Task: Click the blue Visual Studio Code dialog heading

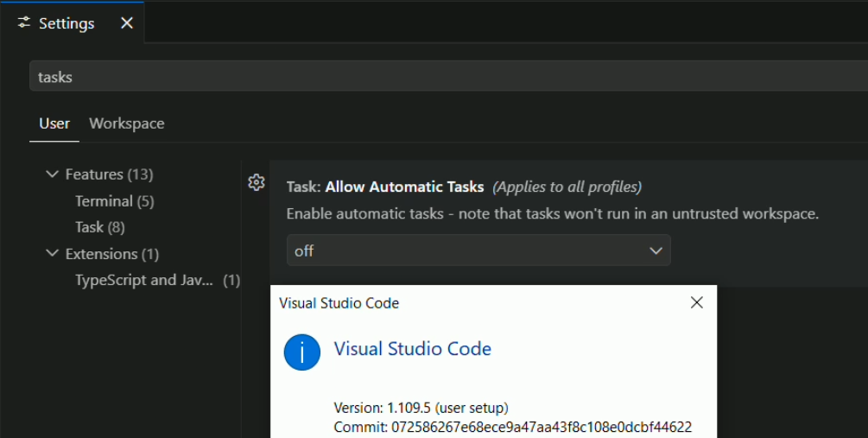Action: pyautogui.click(x=413, y=348)
